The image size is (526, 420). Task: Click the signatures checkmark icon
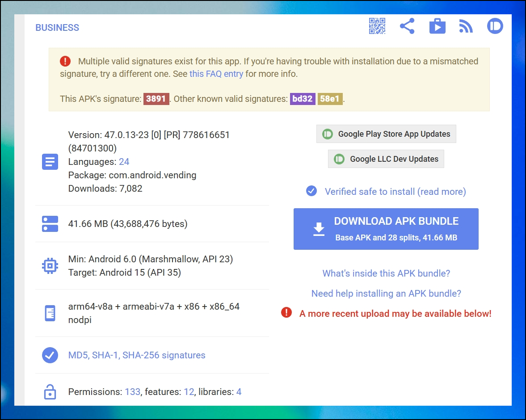[50, 355]
